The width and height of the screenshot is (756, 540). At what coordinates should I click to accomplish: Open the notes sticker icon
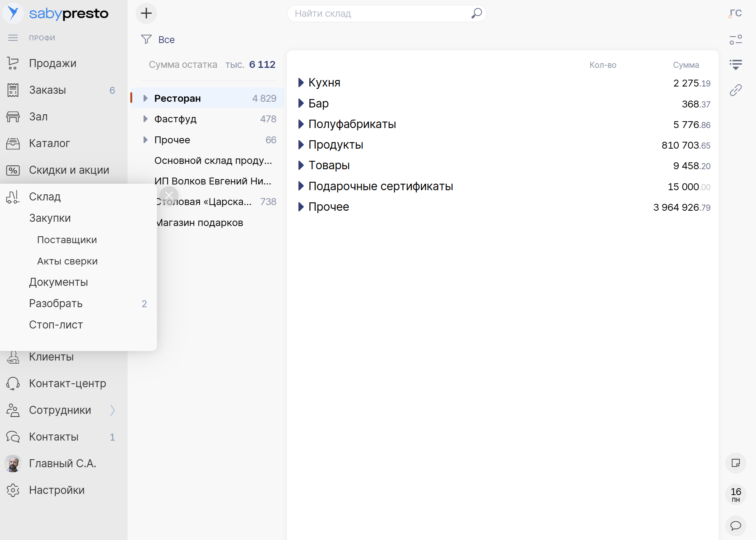(735, 463)
